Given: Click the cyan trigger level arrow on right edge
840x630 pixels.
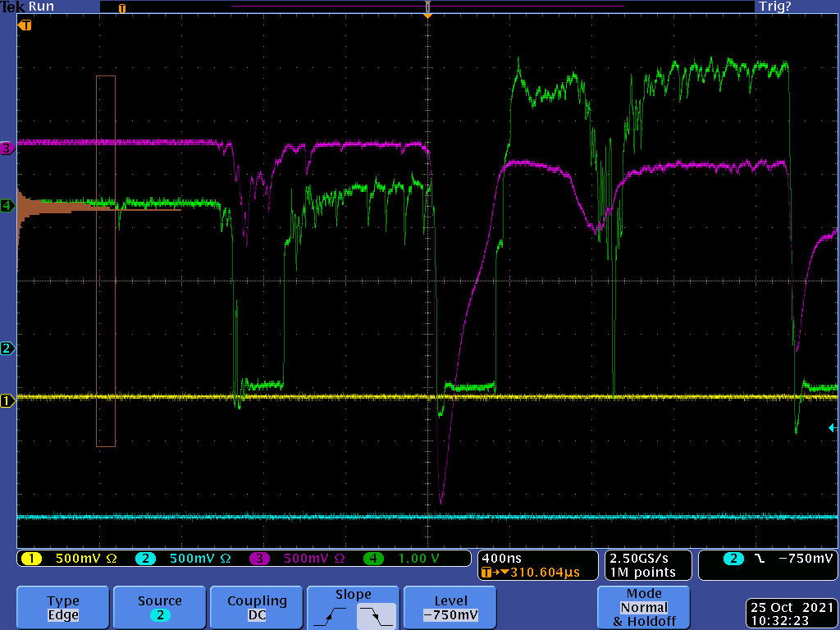Looking at the screenshot, I should [x=833, y=427].
